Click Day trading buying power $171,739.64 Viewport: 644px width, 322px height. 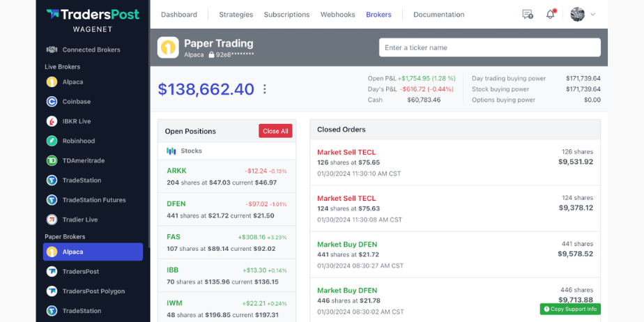(x=583, y=78)
